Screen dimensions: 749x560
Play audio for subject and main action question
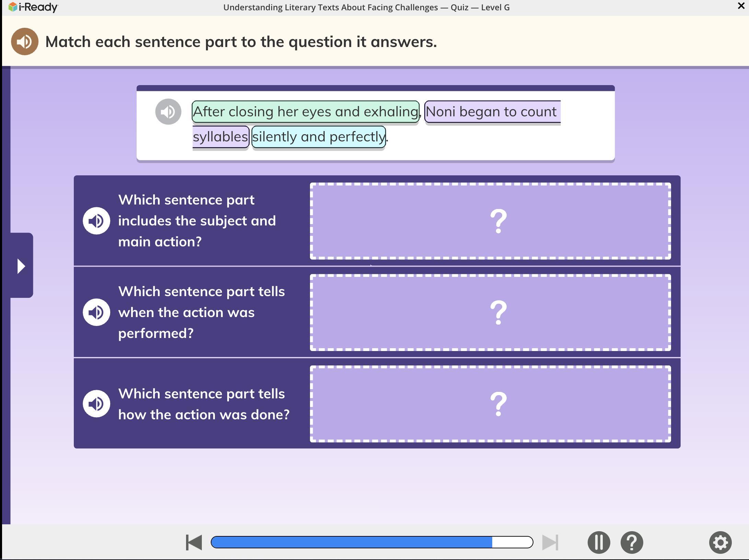click(96, 221)
